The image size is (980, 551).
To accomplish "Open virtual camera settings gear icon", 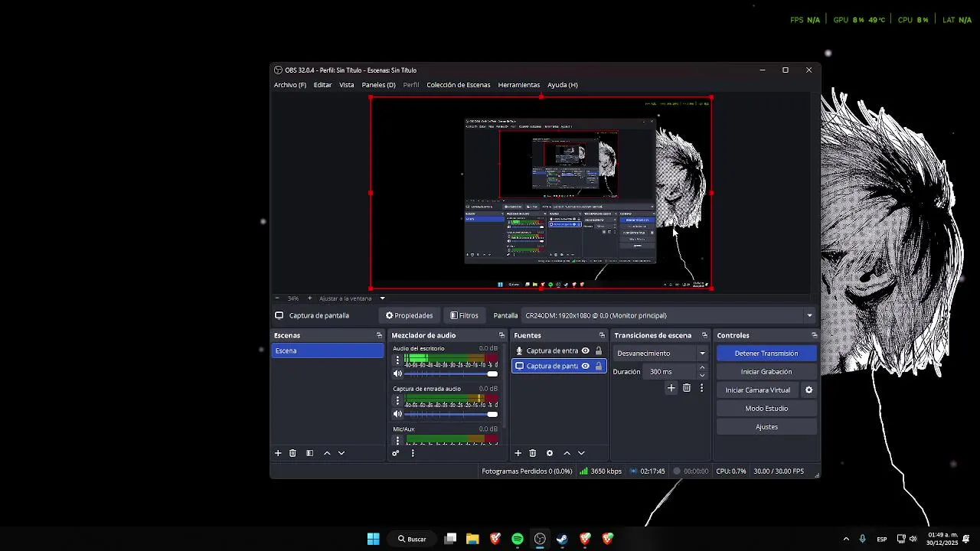I will pos(808,390).
